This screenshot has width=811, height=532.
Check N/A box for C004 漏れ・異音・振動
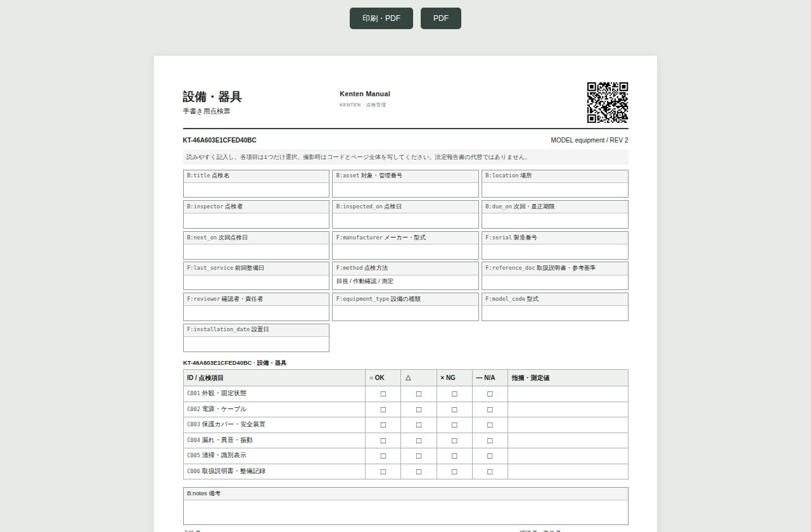tap(490, 440)
